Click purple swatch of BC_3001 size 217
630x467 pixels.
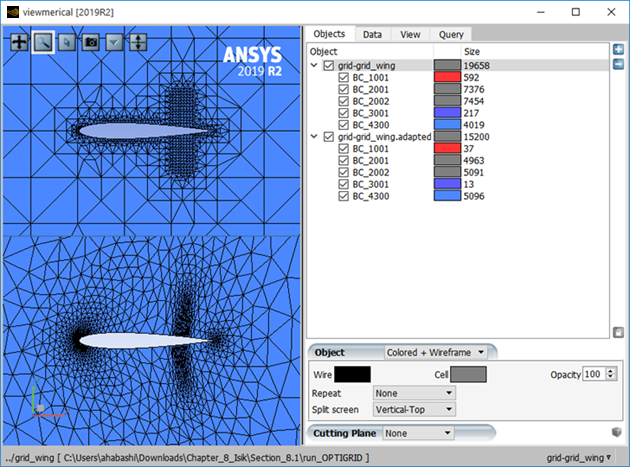click(x=447, y=113)
